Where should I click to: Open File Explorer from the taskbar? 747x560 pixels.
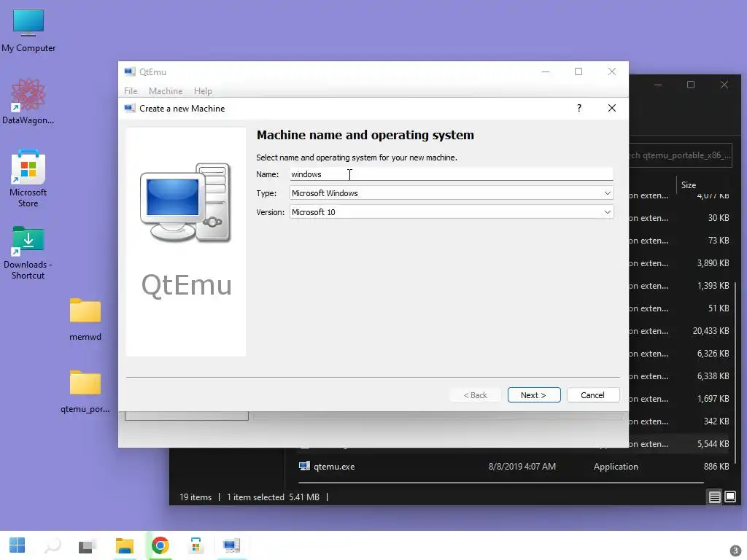(x=124, y=545)
